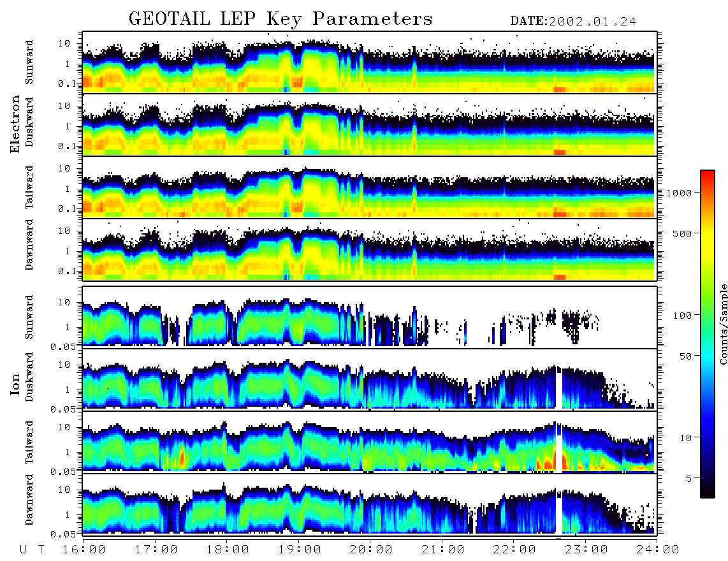
Task: Click the Ion Dawnward spectrogram panel
Action: pos(370,504)
